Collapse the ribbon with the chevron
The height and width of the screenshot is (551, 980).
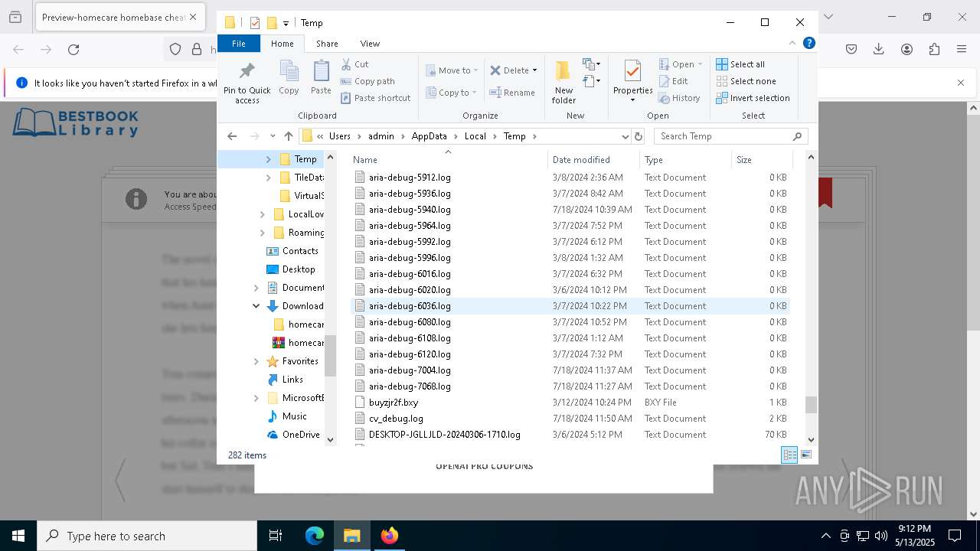point(792,44)
